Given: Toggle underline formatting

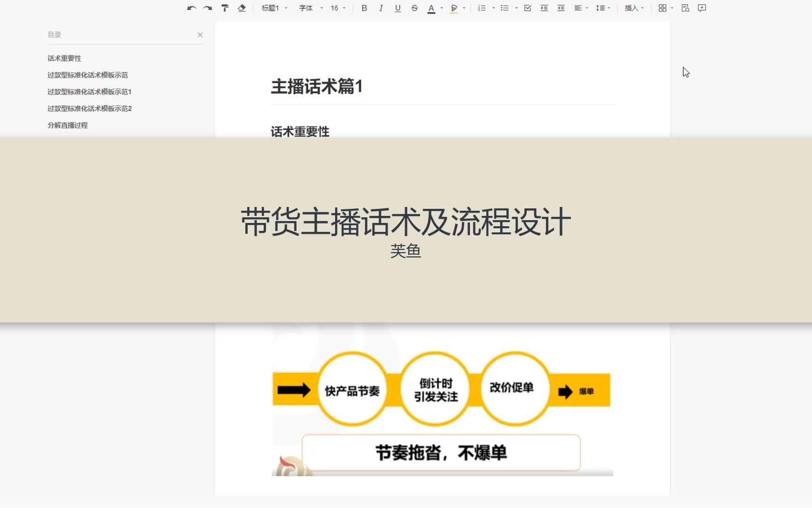Looking at the screenshot, I should click(x=398, y=8).
